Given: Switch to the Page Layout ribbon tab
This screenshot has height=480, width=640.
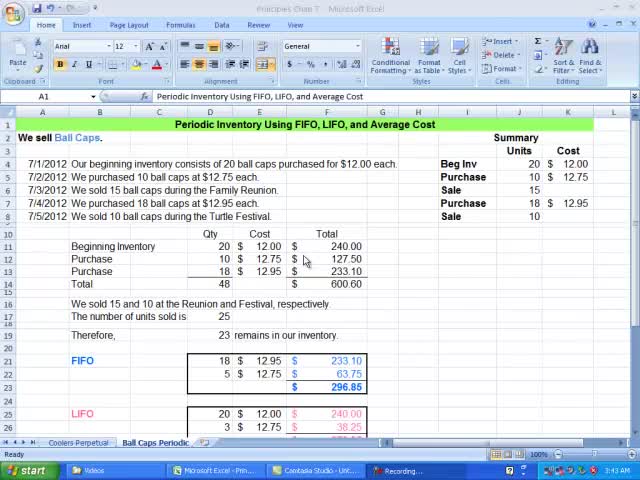Looking at the screenshot, I should pos(129,25).
